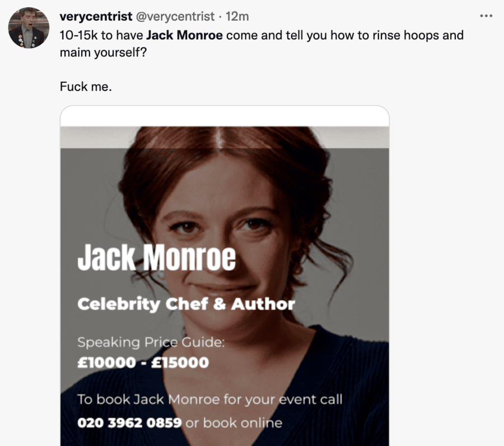Open the tweet via the 12m timestamp

click(237, 16)
